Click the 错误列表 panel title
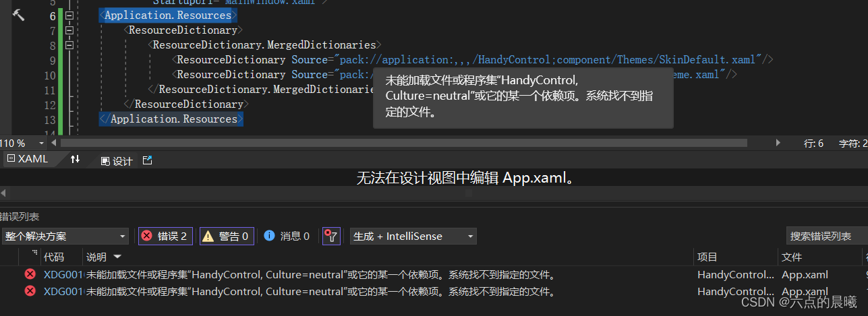This screenshot has width=868, height=316. tap(20, 217)
